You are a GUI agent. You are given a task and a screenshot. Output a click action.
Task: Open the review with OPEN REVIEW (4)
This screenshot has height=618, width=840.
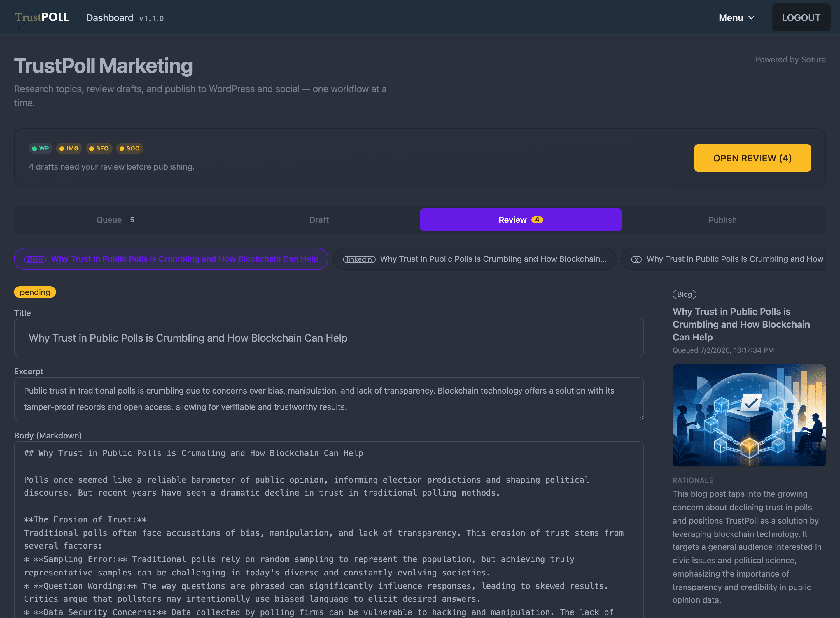point(752,158)
